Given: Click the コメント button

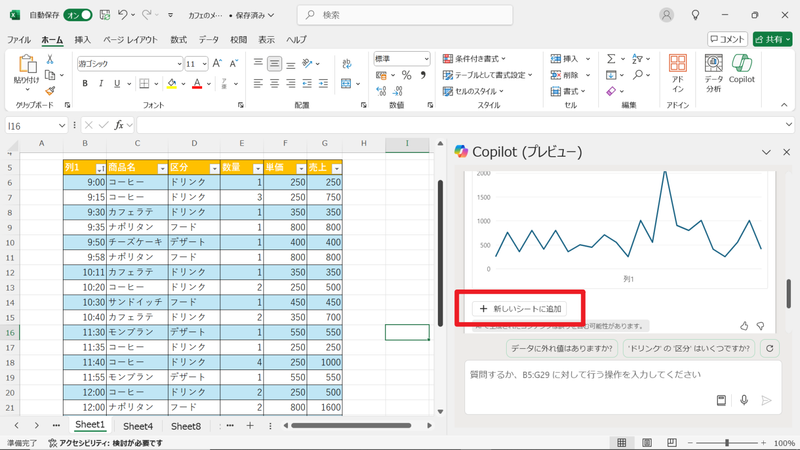Looking at the screenshot, I should click(728, 39).
